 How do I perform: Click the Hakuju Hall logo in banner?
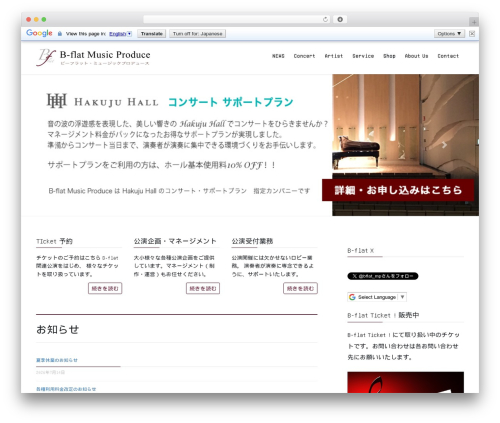coord(102,101)
